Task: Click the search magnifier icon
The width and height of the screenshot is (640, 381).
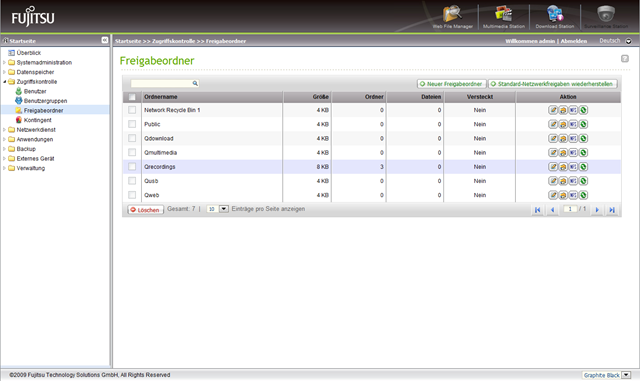Action: [x=195, y=83]
